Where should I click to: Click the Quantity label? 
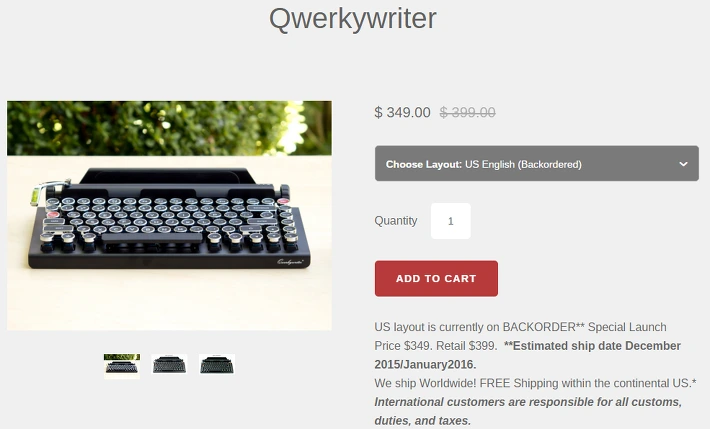[396, 221]
